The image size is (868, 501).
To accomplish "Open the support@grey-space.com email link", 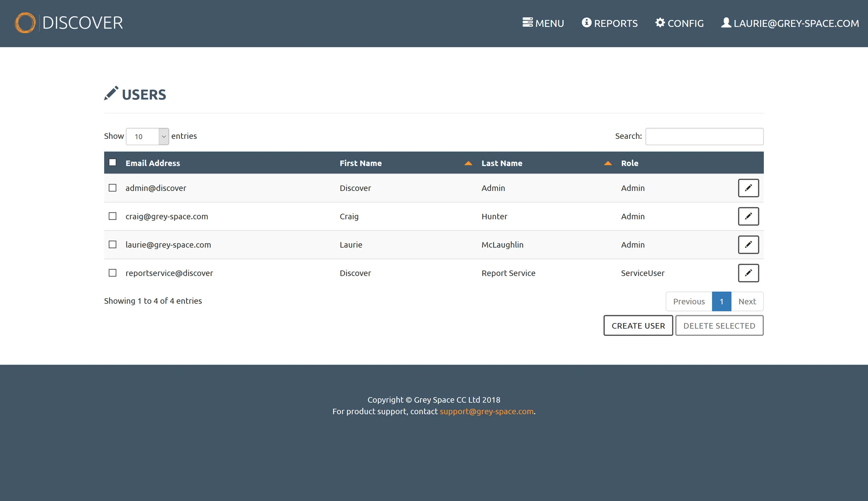I will pos(486,411).
